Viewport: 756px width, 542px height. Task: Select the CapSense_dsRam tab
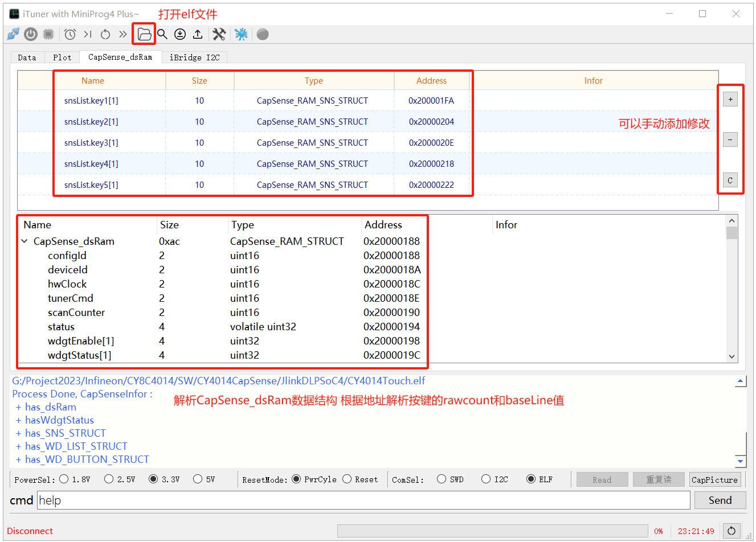[120, 57]
